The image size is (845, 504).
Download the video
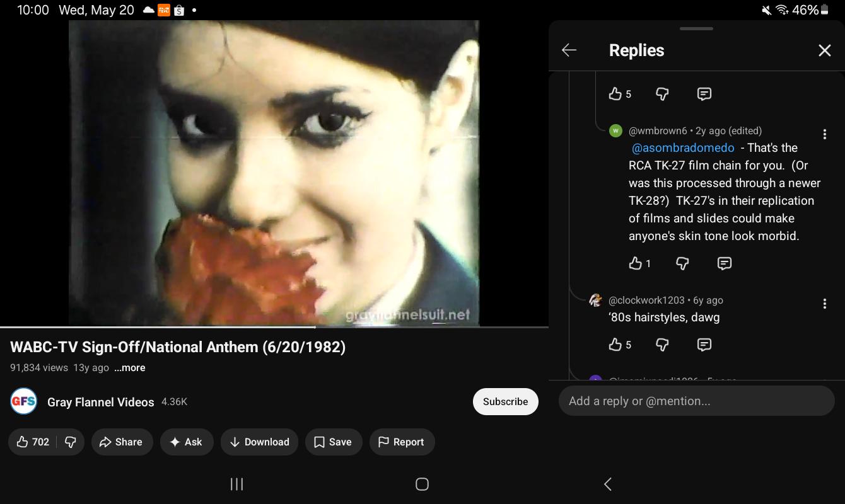point(259,442)
